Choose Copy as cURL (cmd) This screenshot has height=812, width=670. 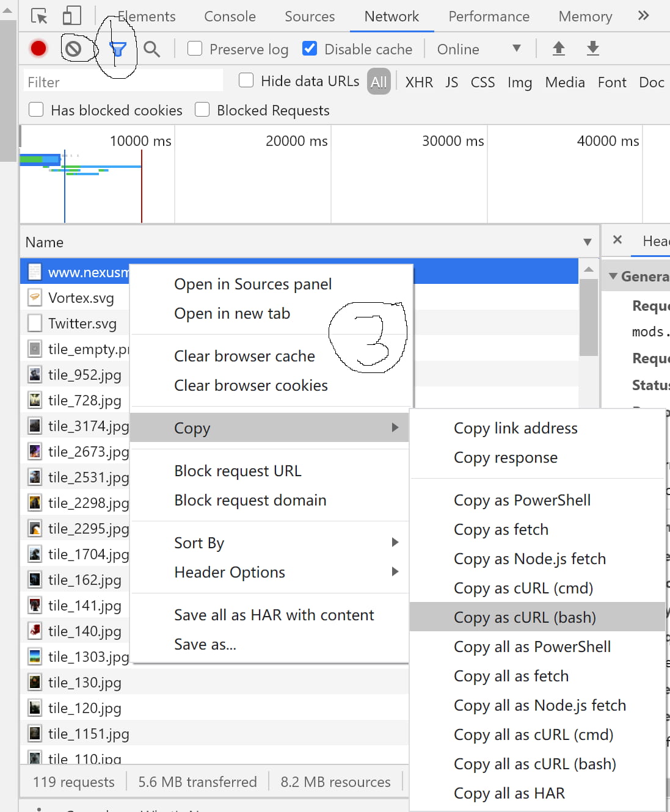pyautogui.click(x=537, y=587)
